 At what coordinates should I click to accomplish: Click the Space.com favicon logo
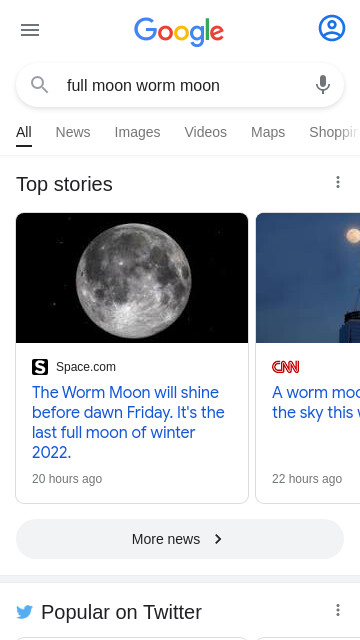click(x=40, y=367)
